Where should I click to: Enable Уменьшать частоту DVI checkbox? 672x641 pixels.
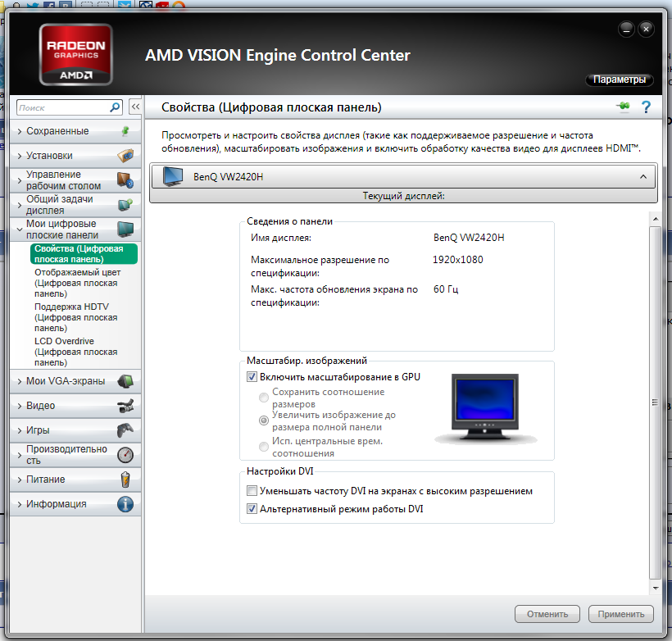coord(252,490)
